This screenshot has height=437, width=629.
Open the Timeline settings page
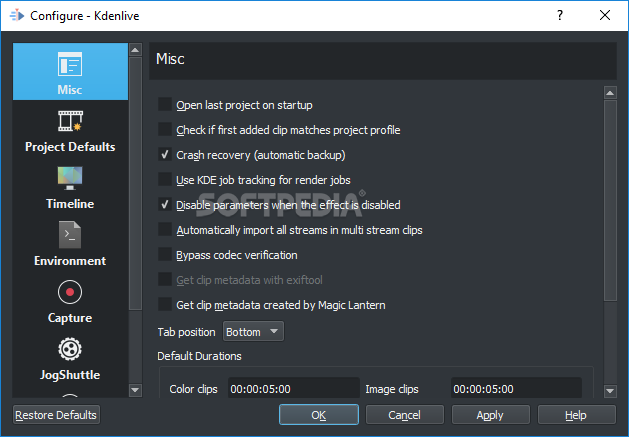click(x=70, y=188)
